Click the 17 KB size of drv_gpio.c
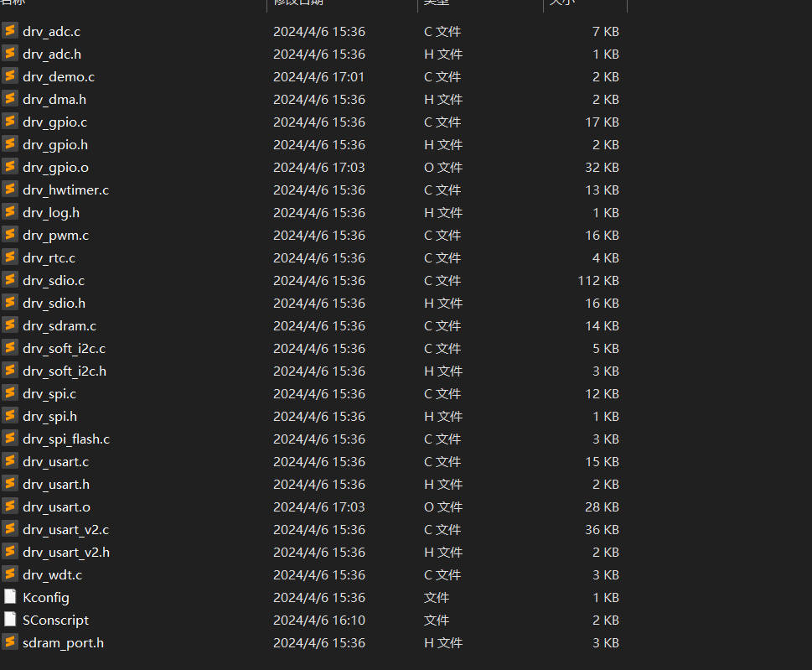Screen dimensions: 812x670 coord(602,122)
